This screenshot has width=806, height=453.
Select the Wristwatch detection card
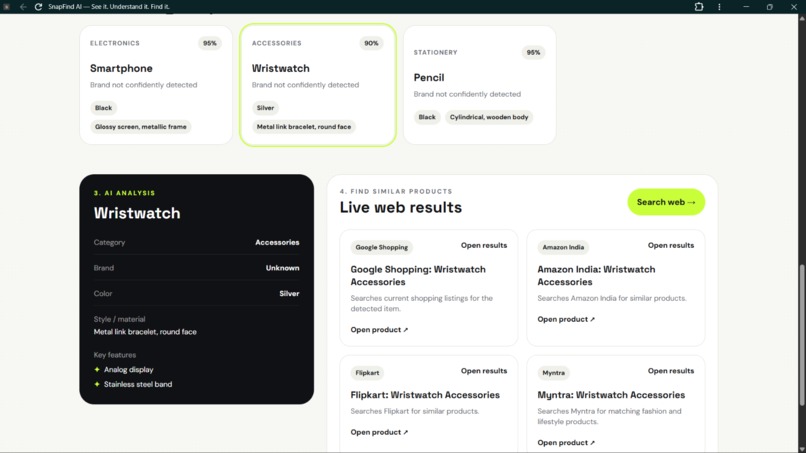pos(318,85)
